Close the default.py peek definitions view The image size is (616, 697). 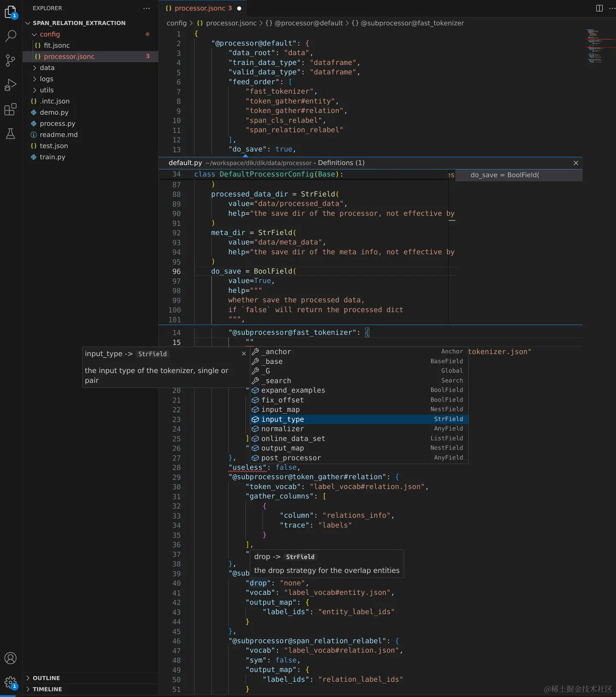tap(576, 163)
